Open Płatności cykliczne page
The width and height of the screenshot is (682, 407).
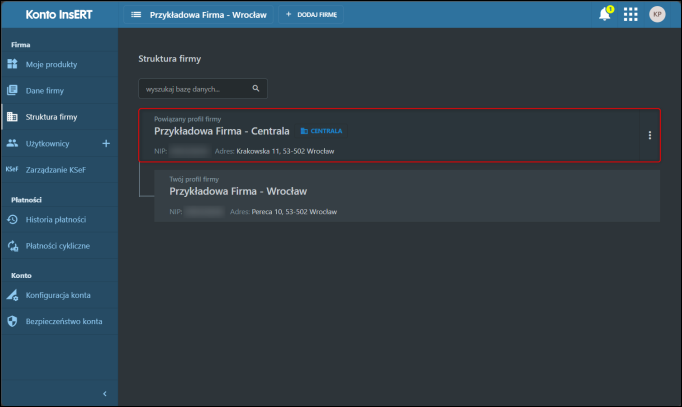coord(58,245)
